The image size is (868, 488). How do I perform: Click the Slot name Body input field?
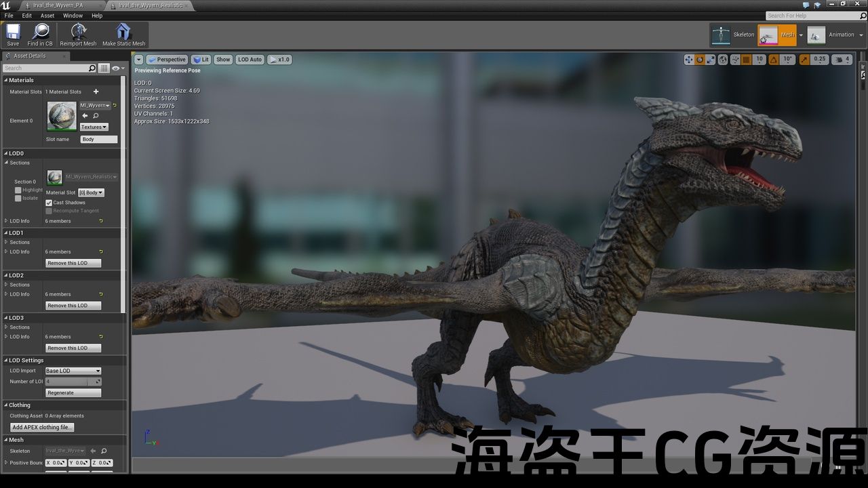pos(98,140)
